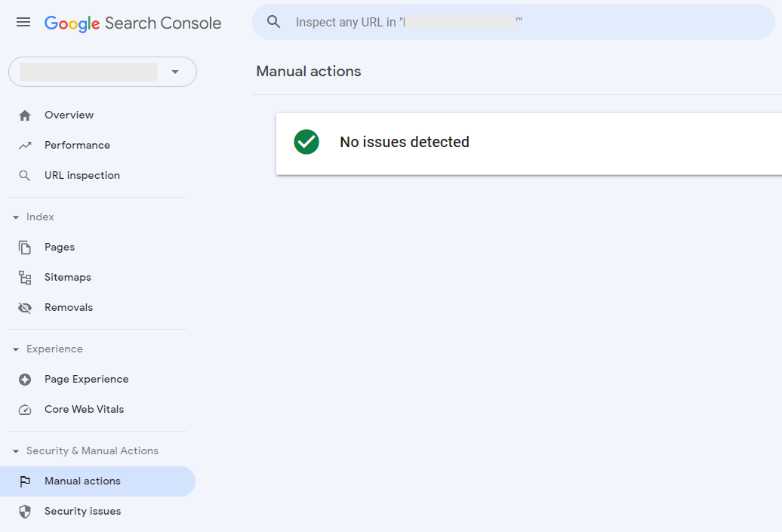The image size is (782, 532).
Task: Select the Performance trend icon
Action: (25, 145)
